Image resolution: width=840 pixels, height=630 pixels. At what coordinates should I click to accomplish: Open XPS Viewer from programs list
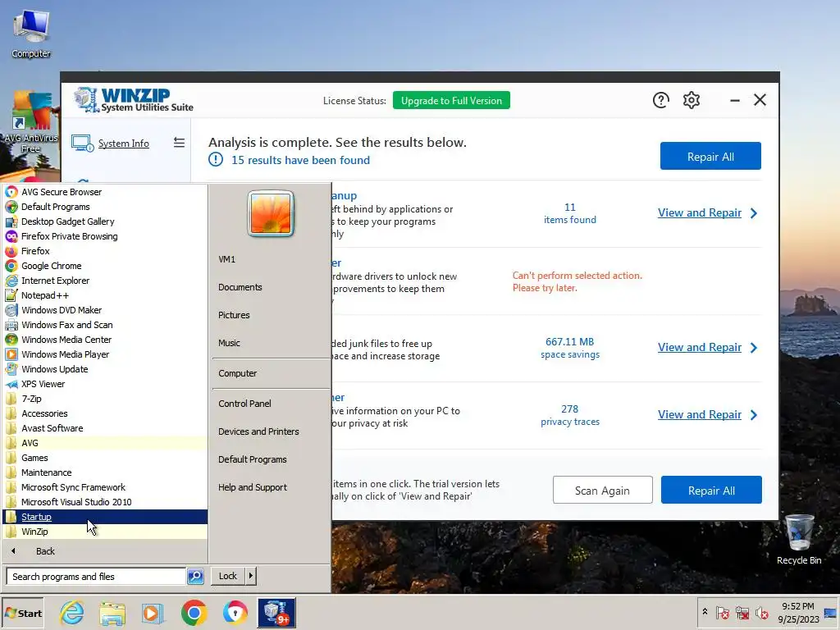pyautogui.click(x=105, y=384)
